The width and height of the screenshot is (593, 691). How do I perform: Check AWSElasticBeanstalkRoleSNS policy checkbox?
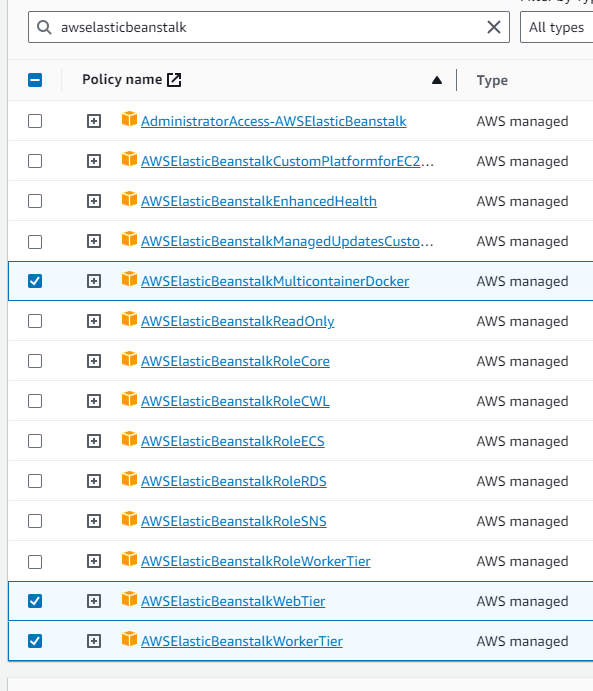35,521
